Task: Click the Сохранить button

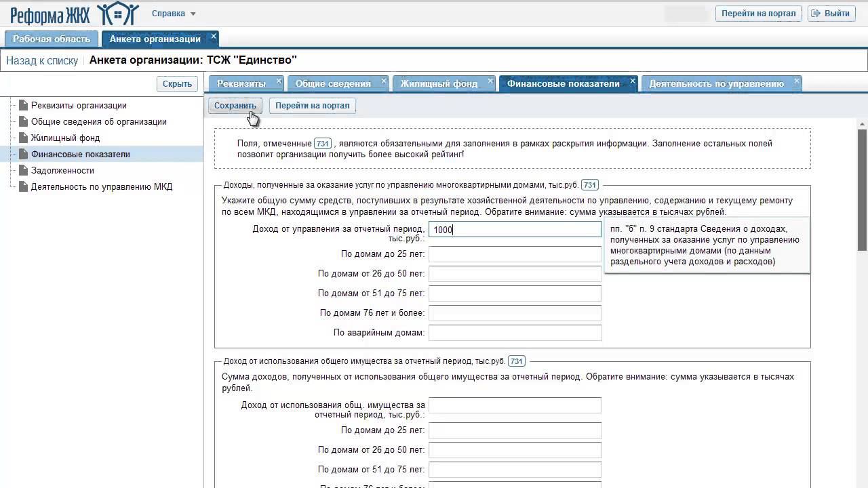Action: [235, 106]
